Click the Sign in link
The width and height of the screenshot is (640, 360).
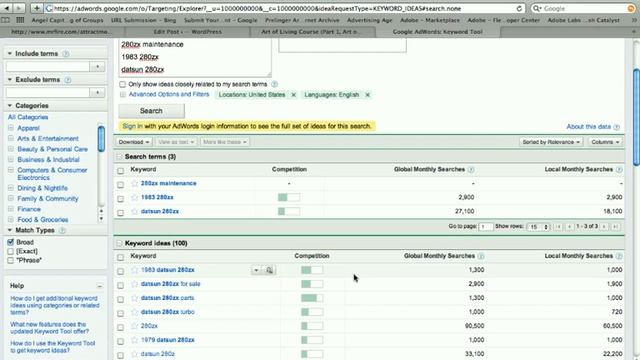pos(132,126)
